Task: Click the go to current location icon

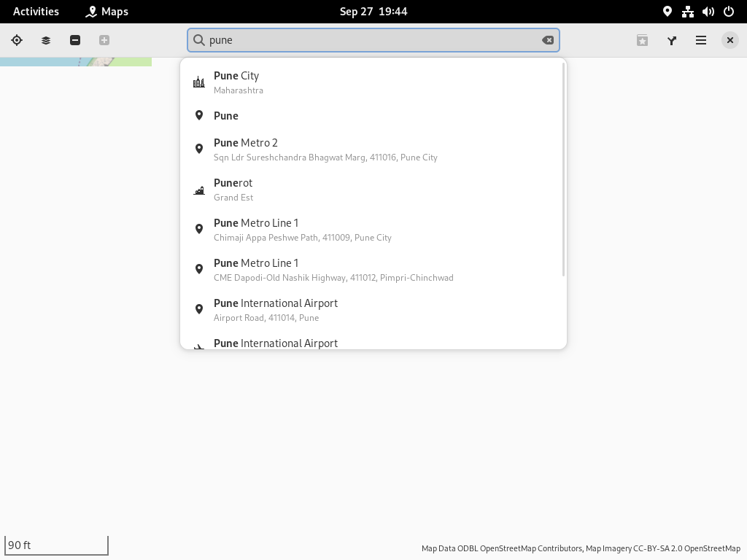Action: pyautogui.click(x=17, y=41)
